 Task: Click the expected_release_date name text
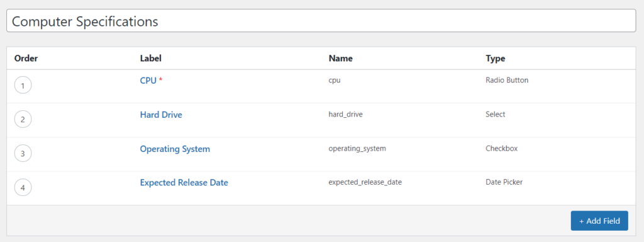click(365, 182)
